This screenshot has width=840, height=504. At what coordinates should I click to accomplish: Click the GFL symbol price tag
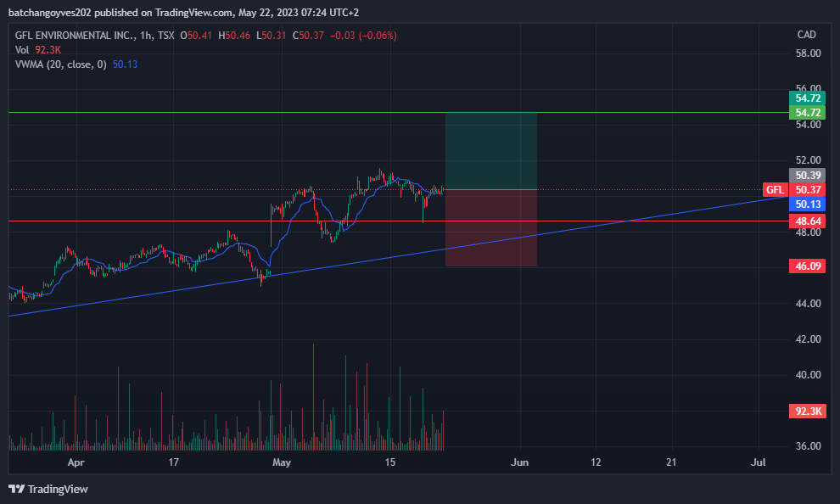776,189
